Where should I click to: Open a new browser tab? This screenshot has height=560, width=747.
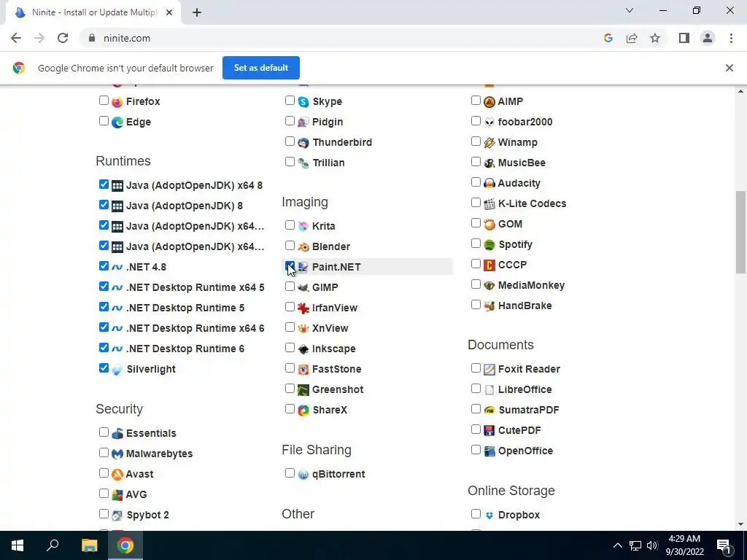(197, 13)
